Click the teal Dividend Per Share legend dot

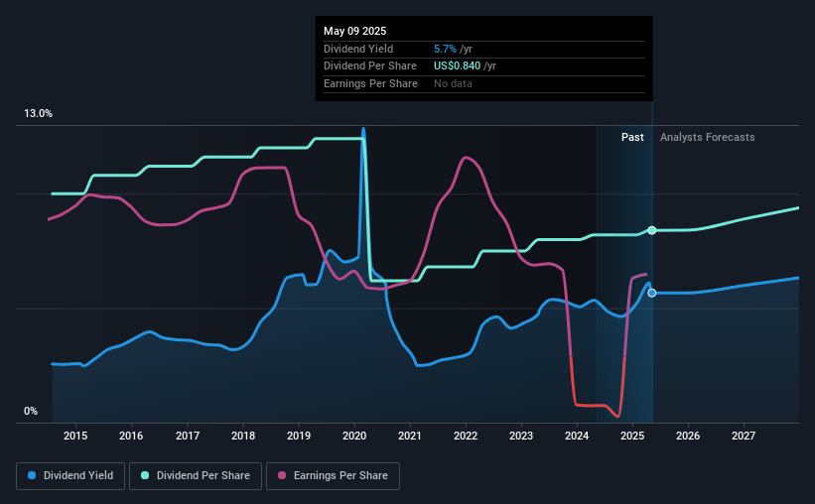(x=145, y=475)
